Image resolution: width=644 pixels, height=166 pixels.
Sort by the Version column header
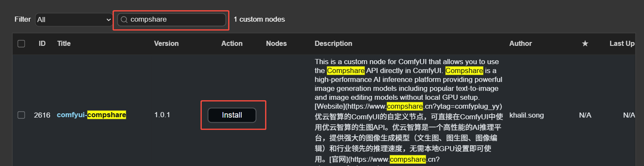click(166, 44)
